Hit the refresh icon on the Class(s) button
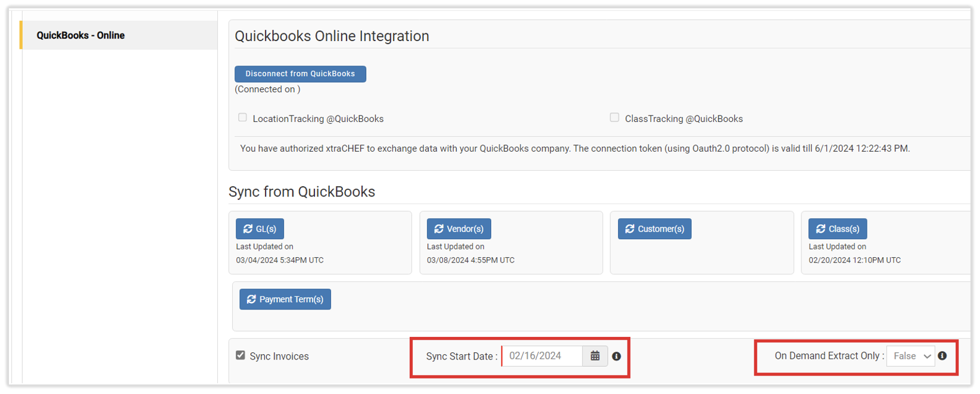The height and width of the screenshot is (394, 980). point(820,229)
